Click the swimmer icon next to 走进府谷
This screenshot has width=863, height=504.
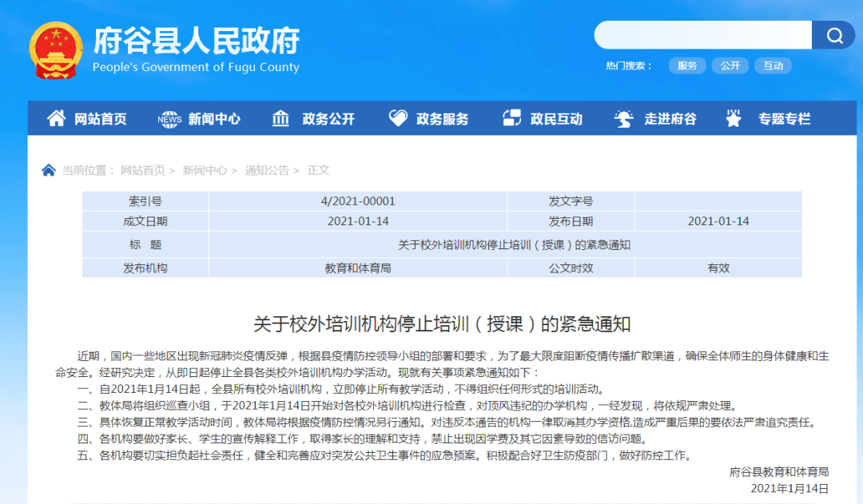pyautogui.click(x=624, y=118)
